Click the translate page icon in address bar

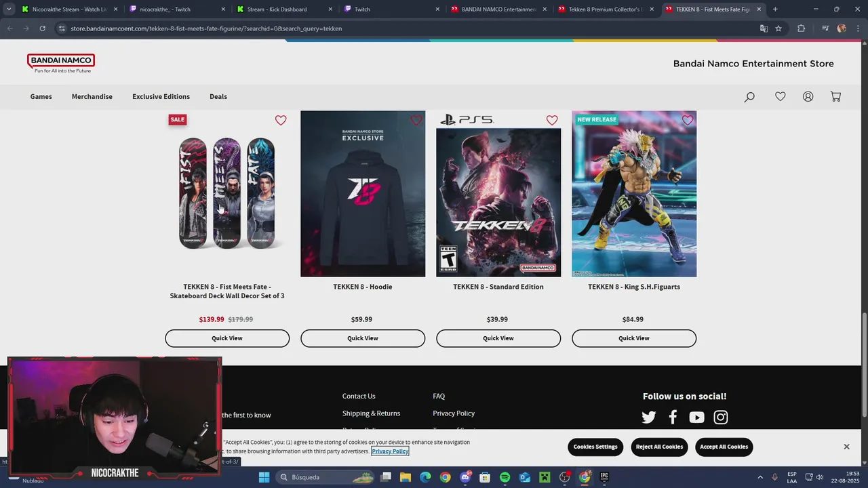click(x=764, y=28)
